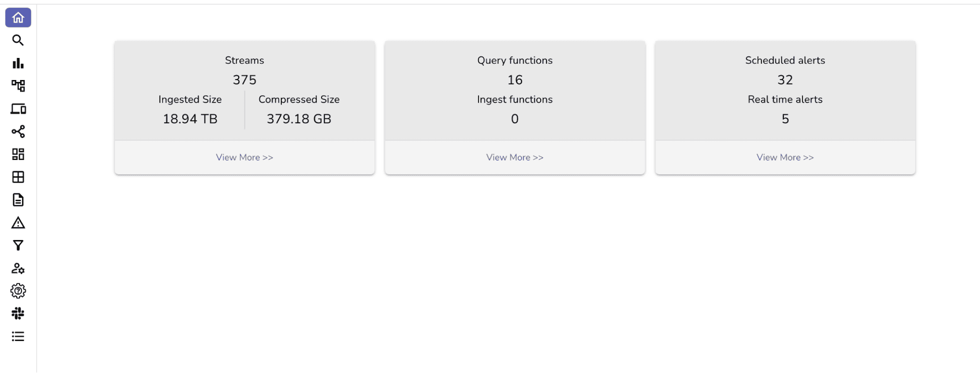Viewport: 980px width, 373px height.
Task: Open the Functions filter icon in sidebar
Action: point(18,245)
